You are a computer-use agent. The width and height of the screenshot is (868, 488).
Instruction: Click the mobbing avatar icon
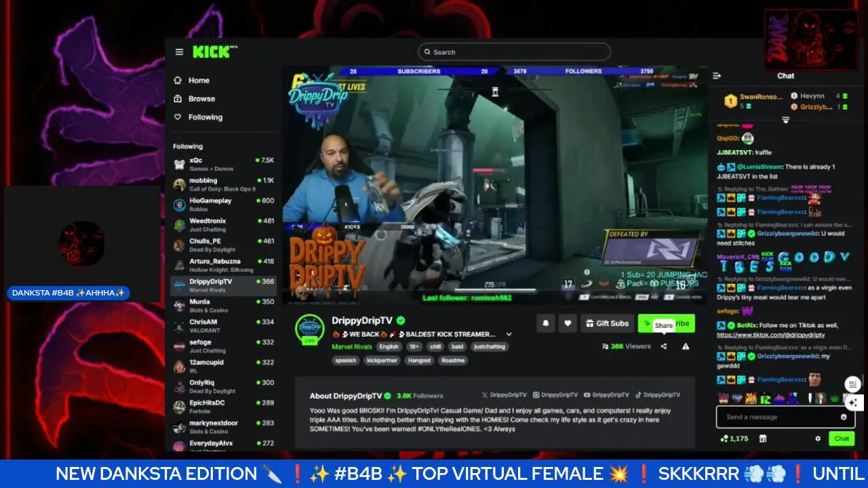(179, 184)
